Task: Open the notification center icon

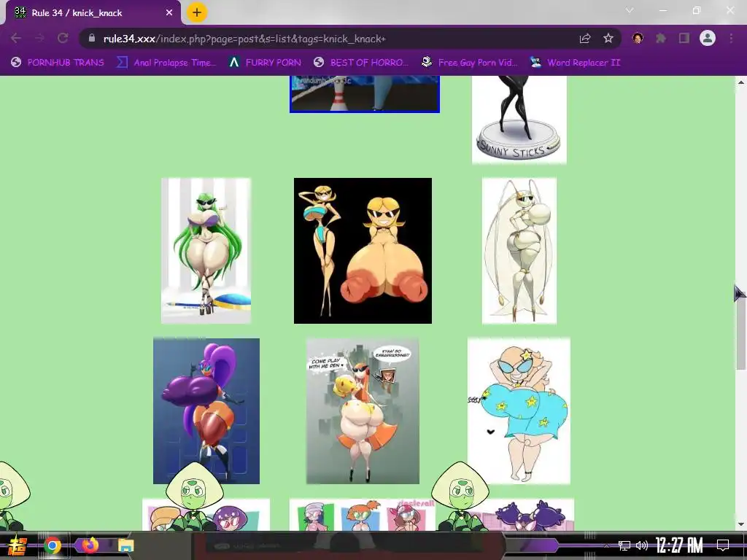Action: [723, 545]
